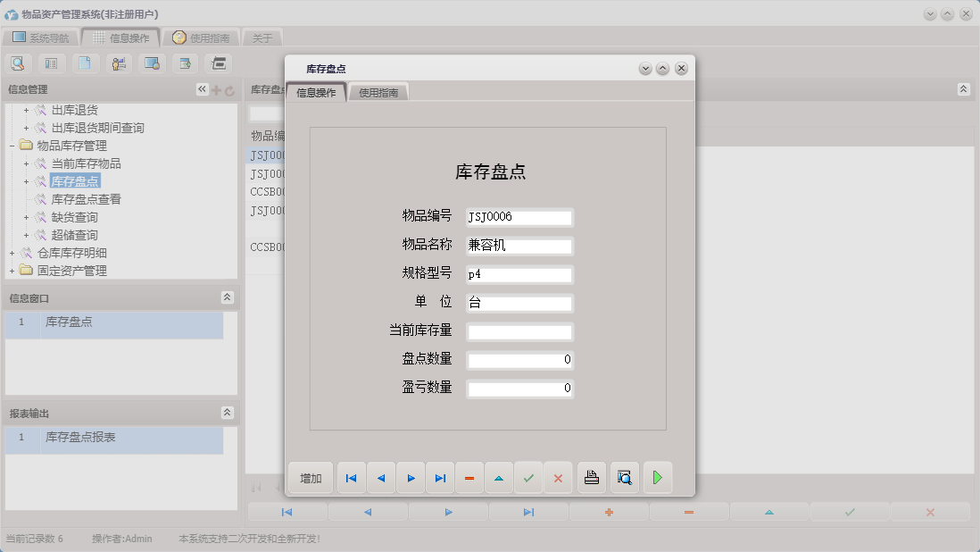Click the print icon in the 库存盘点 dialog

pos(592,477)
